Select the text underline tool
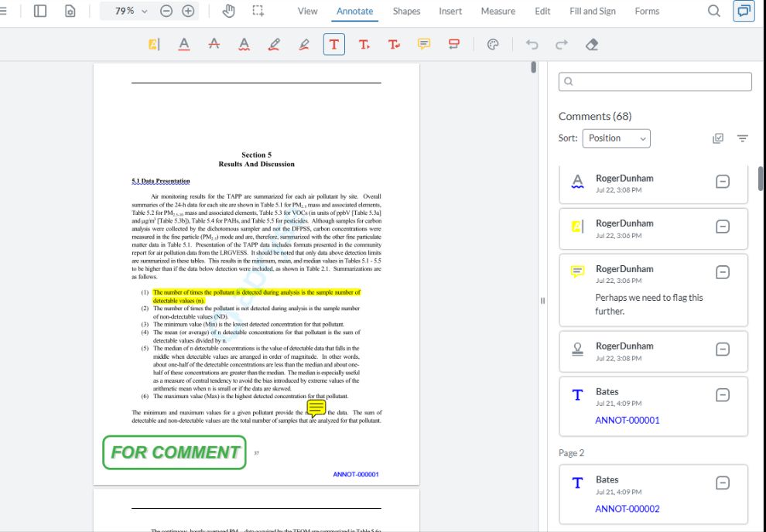Image resolution: width=766 pixels, height=532 pixels. (183, 44)
